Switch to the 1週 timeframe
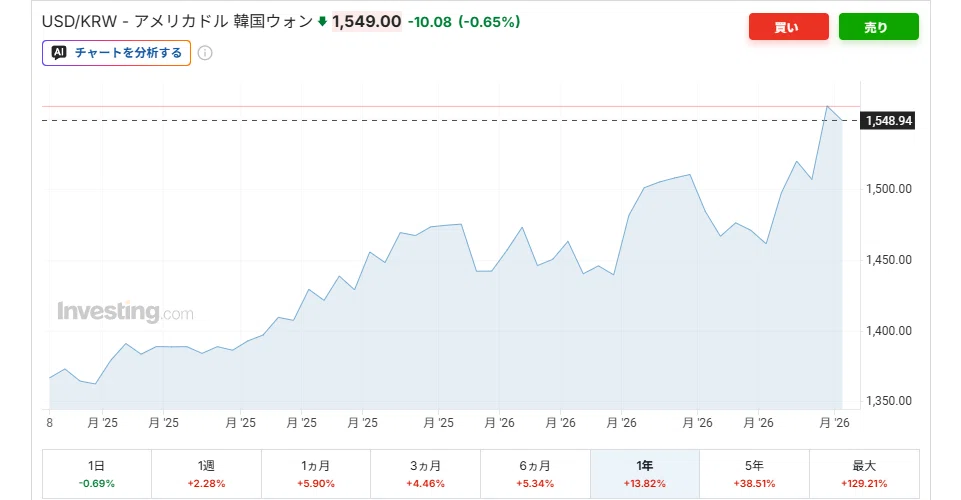961x500 pixels. point(207,474)
